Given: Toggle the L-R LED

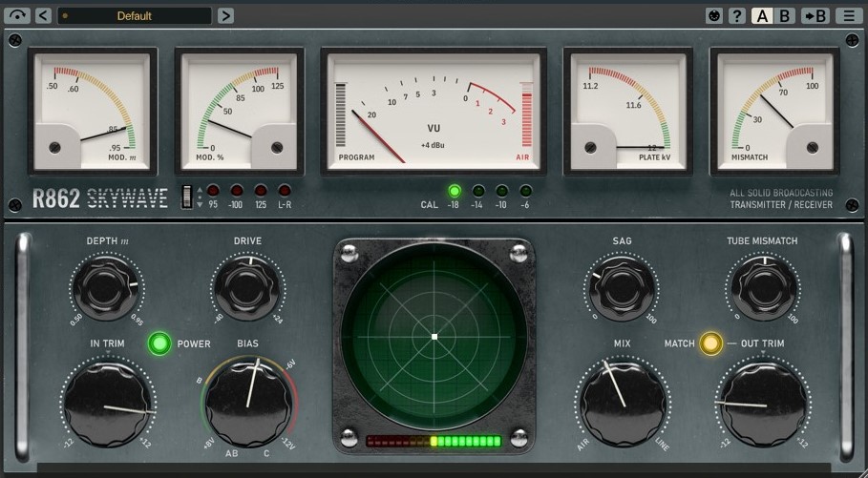Looking at the screenshot, I should [285, 191].
